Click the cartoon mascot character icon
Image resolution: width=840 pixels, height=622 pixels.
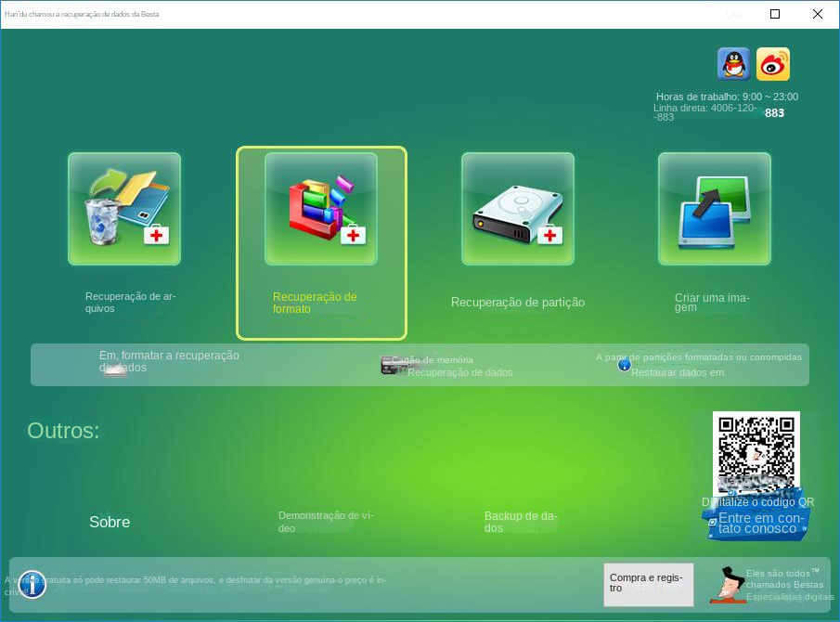coord(728,585)
